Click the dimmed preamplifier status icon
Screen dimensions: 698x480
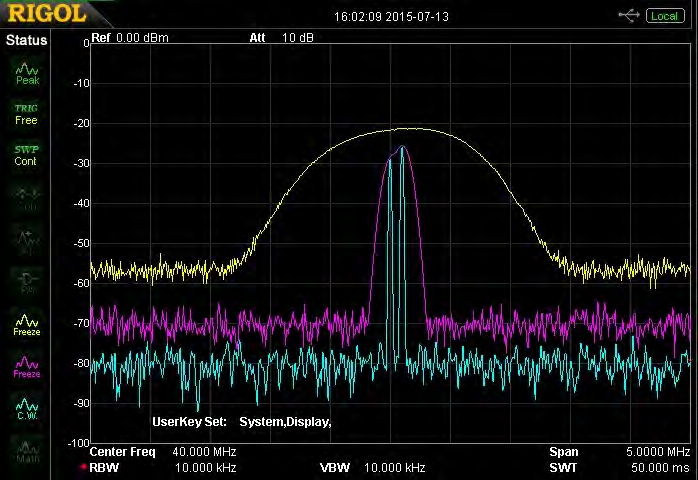pyautogui.click(x=28, y=284)
